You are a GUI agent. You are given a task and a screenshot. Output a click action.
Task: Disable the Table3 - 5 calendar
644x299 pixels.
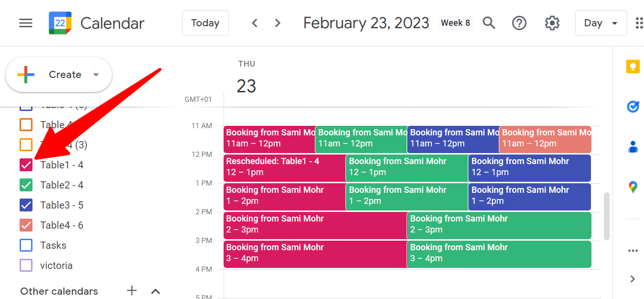[26, 205]
